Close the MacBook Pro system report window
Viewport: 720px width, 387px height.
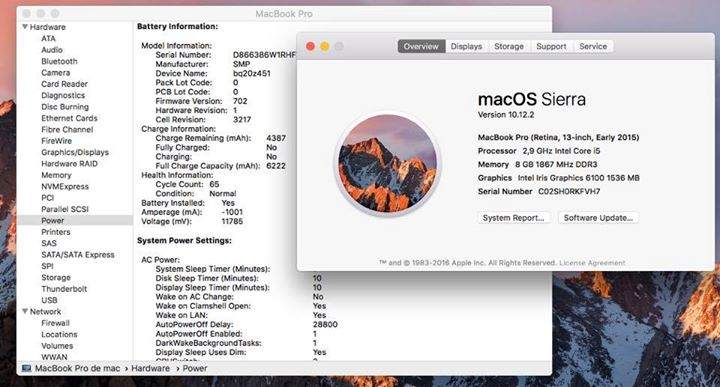(x=27, y=14)
